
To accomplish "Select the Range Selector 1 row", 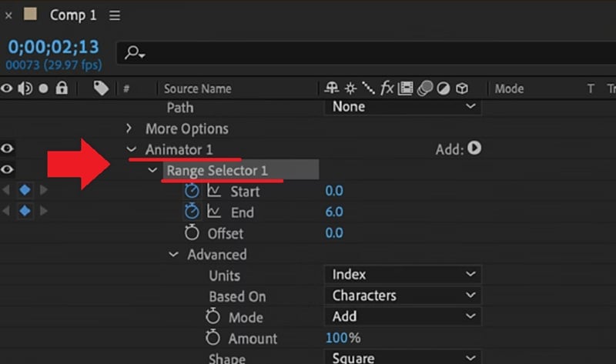I will 240,170.
